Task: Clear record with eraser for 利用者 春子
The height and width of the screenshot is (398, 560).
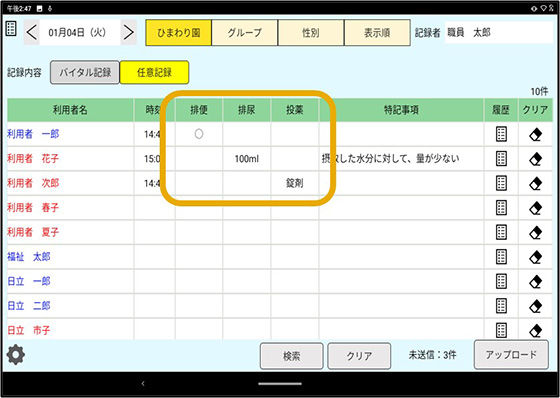Action: [535, 208]
